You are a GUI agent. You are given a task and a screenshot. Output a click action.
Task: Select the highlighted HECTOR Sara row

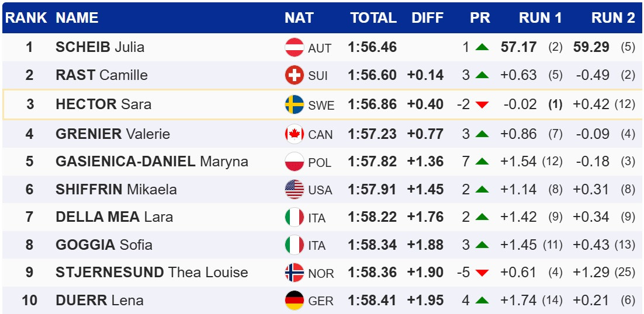(175, 104)
